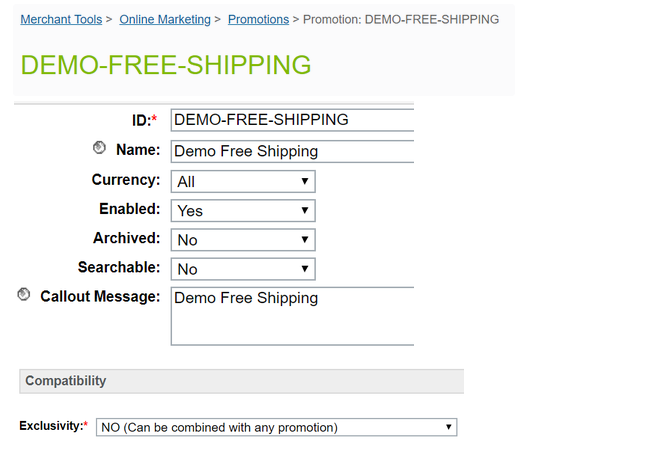Focus the Name input field
The image size is (654, 459).
click(292, 151)
